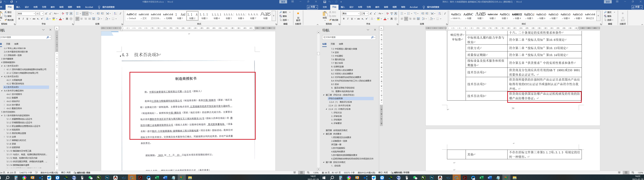Collapse the 第三章 评标办法 heading in navigation
Screen dimensions: 644x180
[324, 95]
